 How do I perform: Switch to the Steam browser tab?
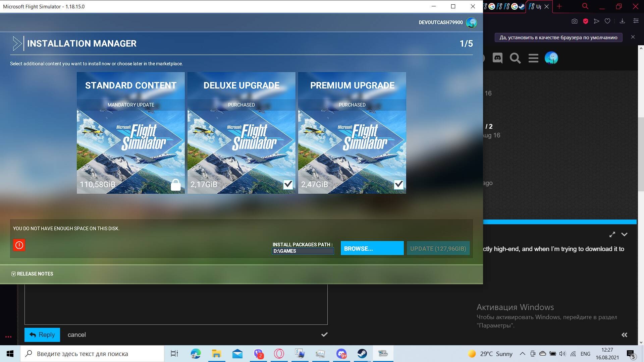[x=522, y=6]
